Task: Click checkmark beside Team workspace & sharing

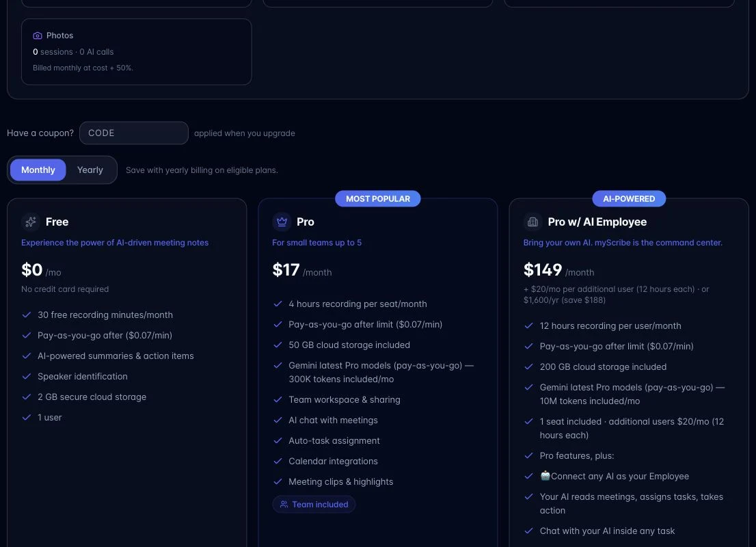Action: 278,399
